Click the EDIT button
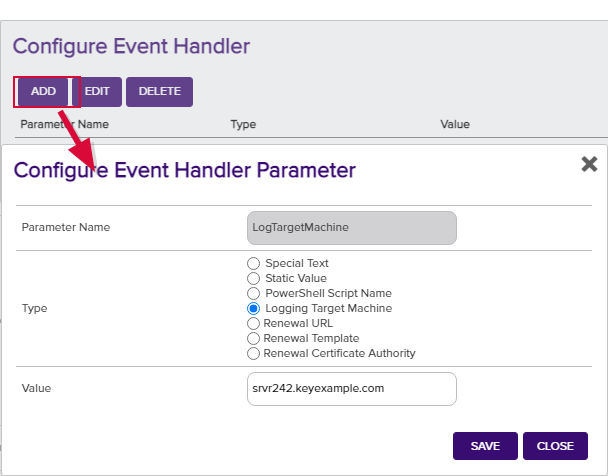This screenshot has width=608, height=476. 97,91
